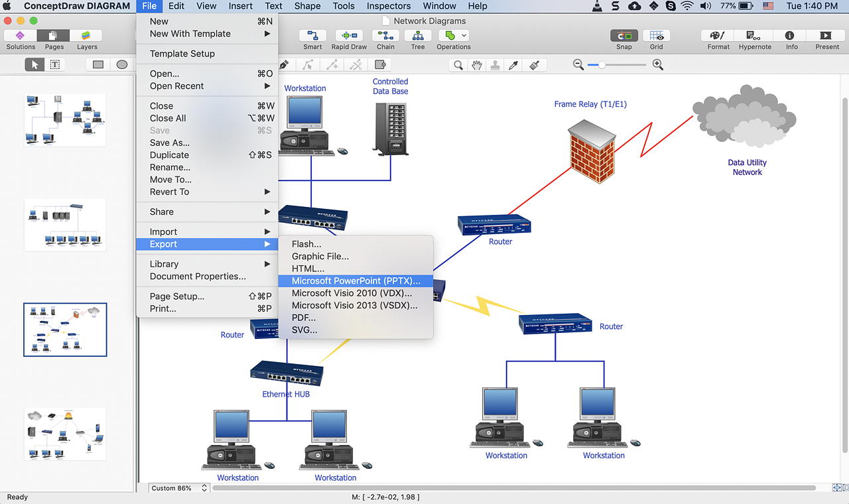849x504 pixels.
Task: Open the Inspectors menu
Action: pyautogui.click(x=389, y=6)
